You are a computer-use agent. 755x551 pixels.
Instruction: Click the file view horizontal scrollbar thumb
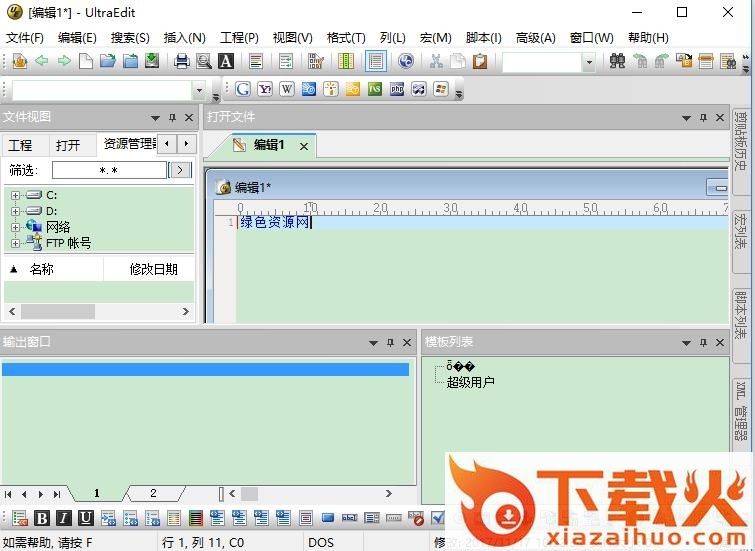point(58,312)
